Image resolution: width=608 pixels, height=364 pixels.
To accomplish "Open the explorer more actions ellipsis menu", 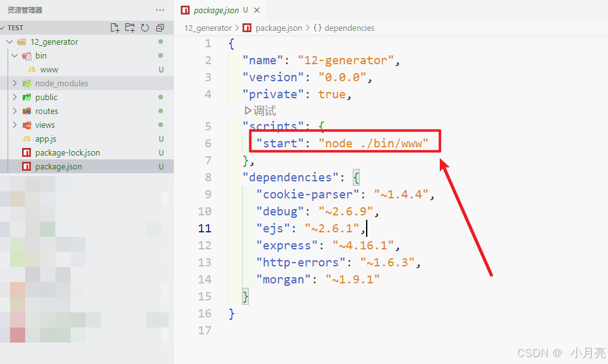I will [160, 10].
